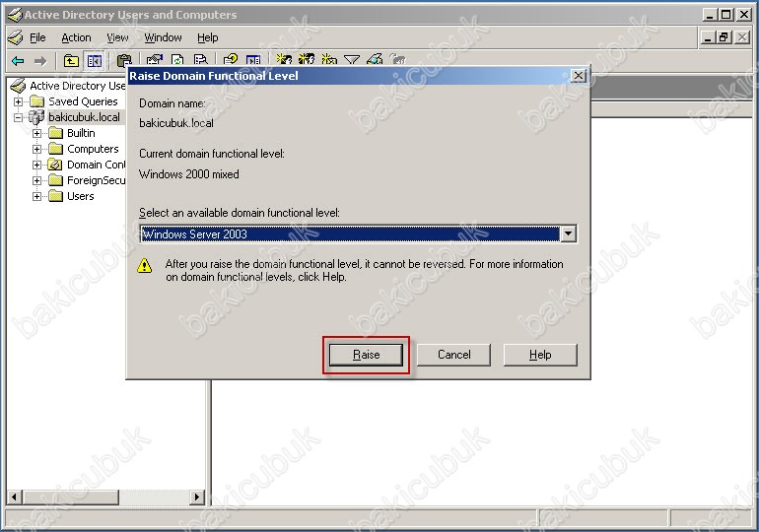The width and height of the screenshot is (759, 532).
Task: Maximize the Active Directory Users and Computers window
Action: (726, 15)
